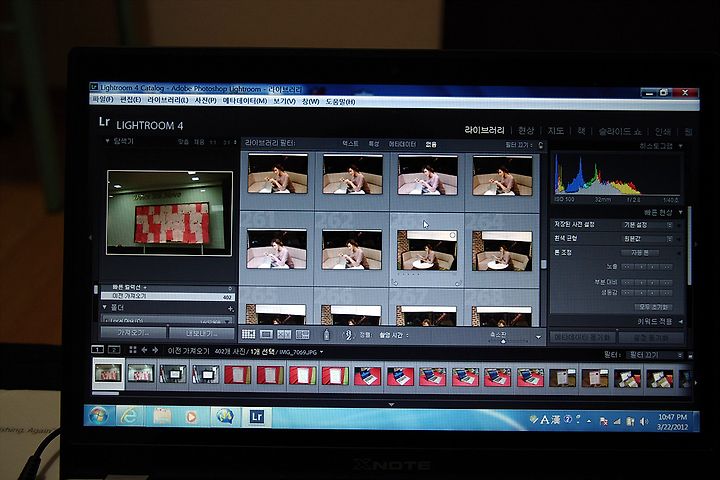This screenshot has height=480, width=720.
Task: Open the Windows Start menu
Action: [98, 416]
